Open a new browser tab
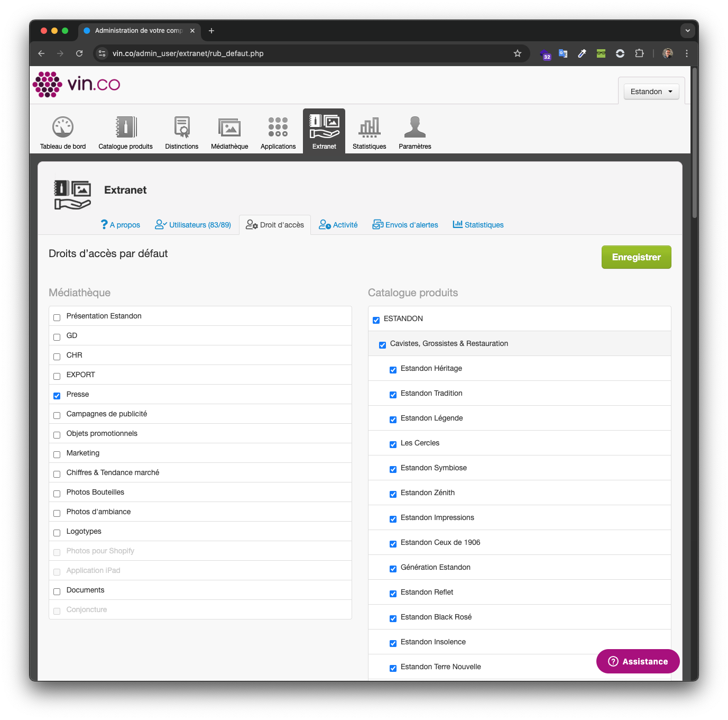Viewport: 728px width, 720px height. tap(211, 31)
